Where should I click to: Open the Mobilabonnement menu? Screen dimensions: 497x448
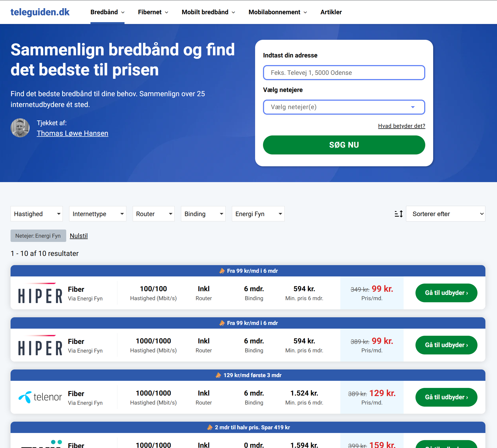[278, 12]
